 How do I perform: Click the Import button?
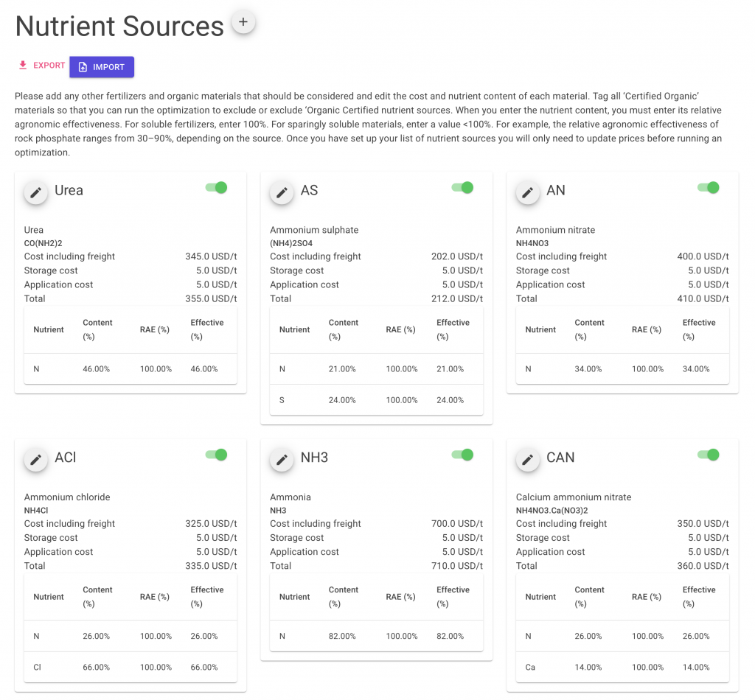(x=102, y=67)
